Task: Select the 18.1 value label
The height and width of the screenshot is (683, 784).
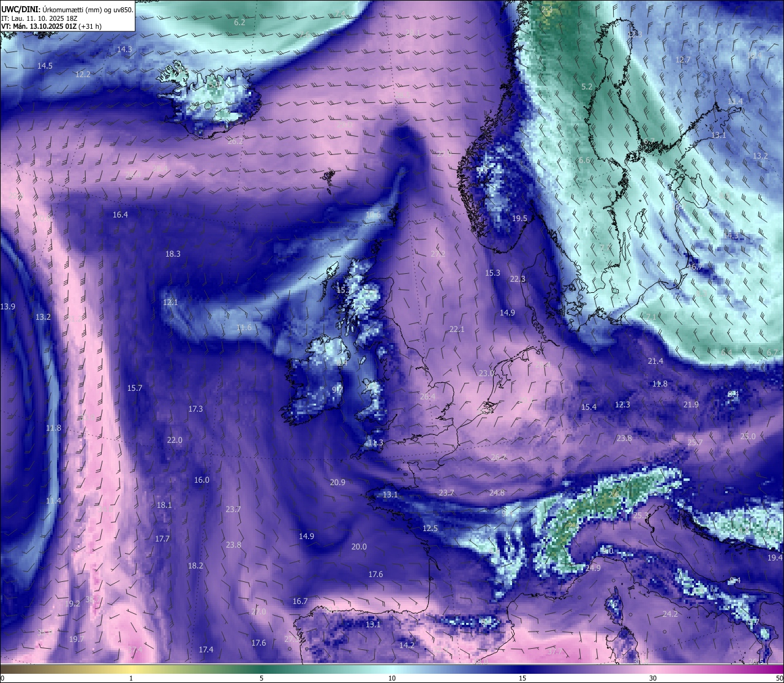Action: click(164, 505)
